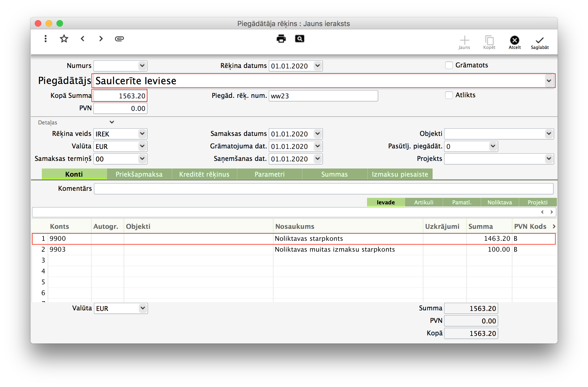Open Grāmatojuma dat. date picker
588x387 pixels.
[317, 146]
